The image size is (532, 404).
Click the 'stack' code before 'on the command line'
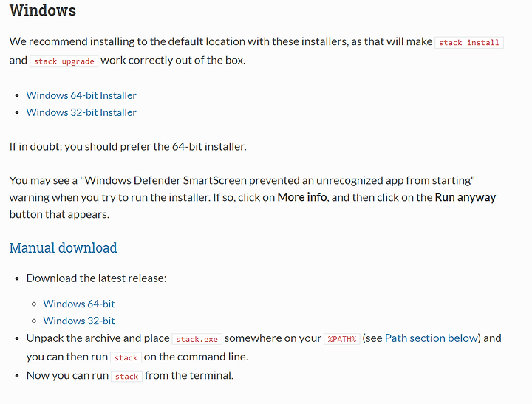click(x=126, y=358)
